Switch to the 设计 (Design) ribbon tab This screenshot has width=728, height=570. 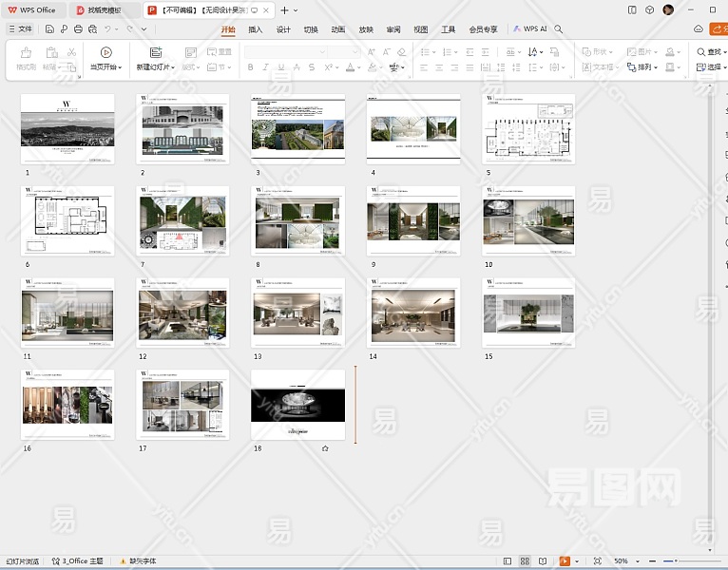click(283, 29)
